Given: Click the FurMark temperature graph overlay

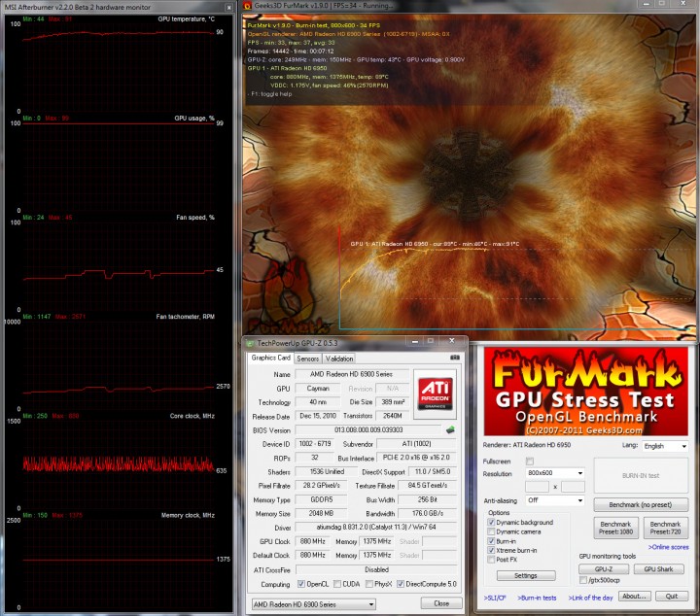Looking at the screenshot, I should (514, 280).
